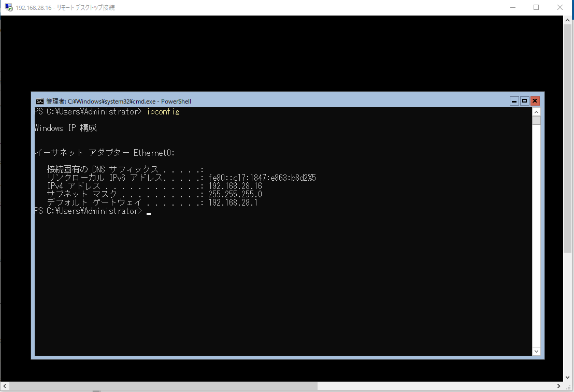Click the remote desktop horizontal scrollbar thumb
This screenshot has height=392, width=574.
163,386
